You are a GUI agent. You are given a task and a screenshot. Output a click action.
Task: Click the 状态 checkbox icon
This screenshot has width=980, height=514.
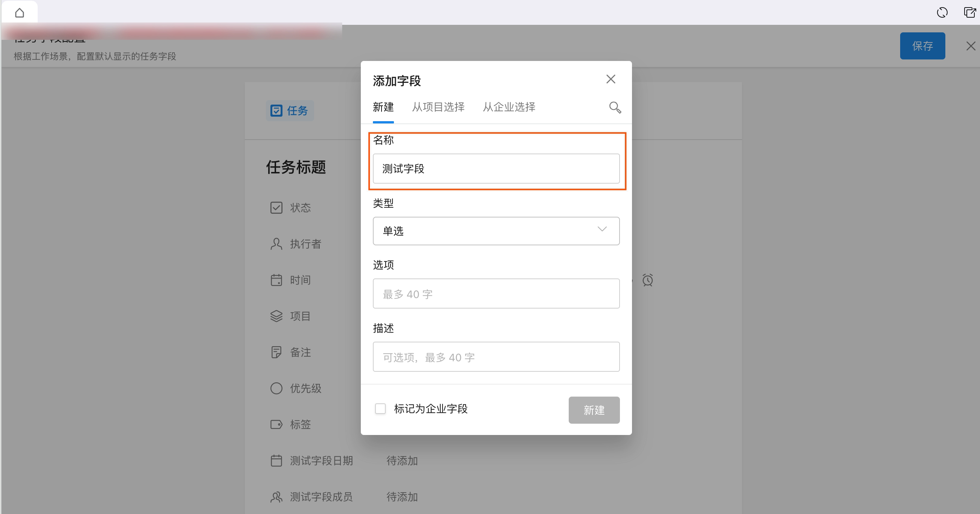276,208
